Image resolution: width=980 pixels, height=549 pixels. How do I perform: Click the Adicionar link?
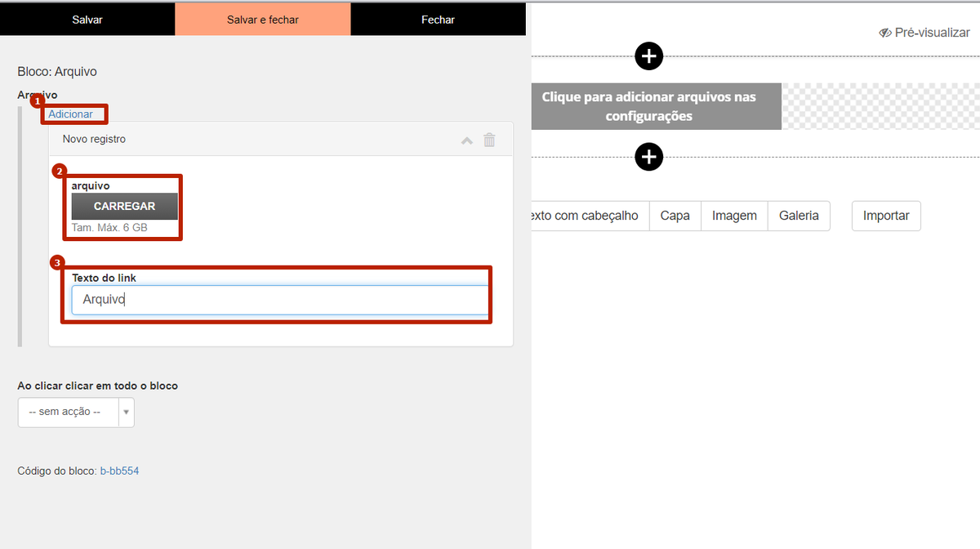click(x=70, y=114)
